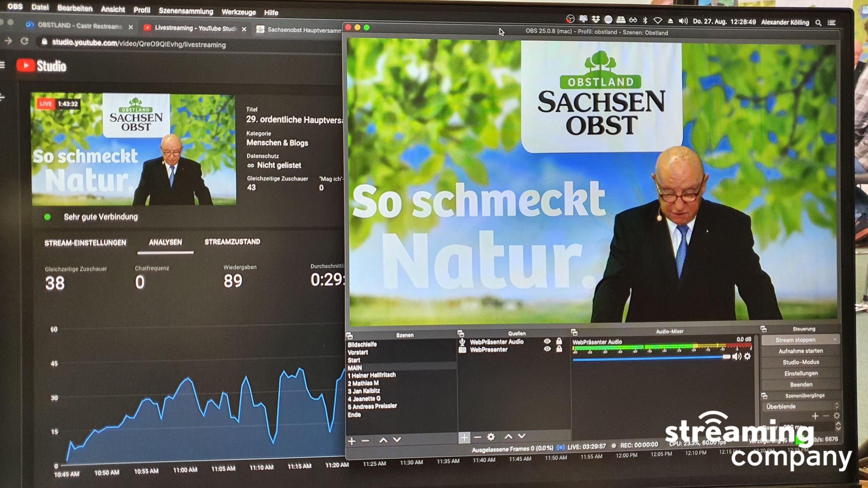Toggle the lock on WebPresenter source
This screenshot has height=488, width=868.
coord(559,349)
